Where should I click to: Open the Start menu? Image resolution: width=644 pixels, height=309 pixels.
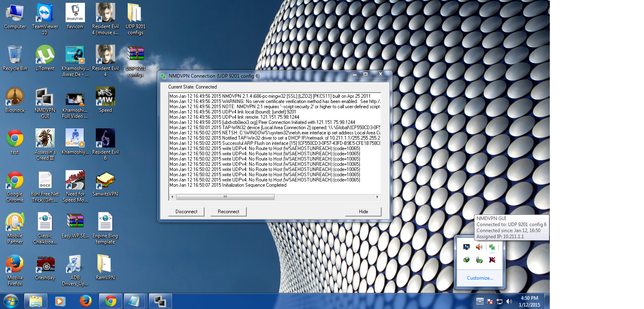point(11,301)
